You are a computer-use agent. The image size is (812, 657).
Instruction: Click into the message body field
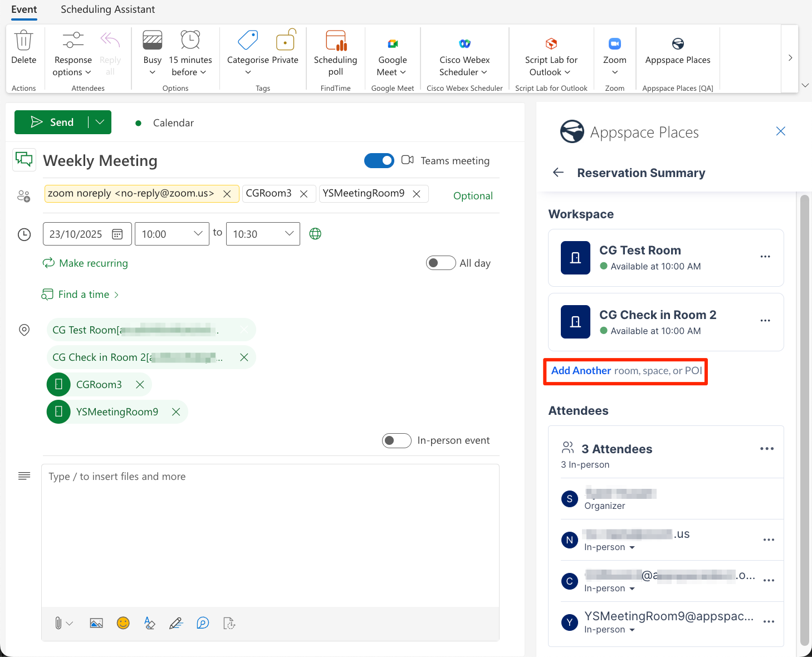(x=270, y=536)
